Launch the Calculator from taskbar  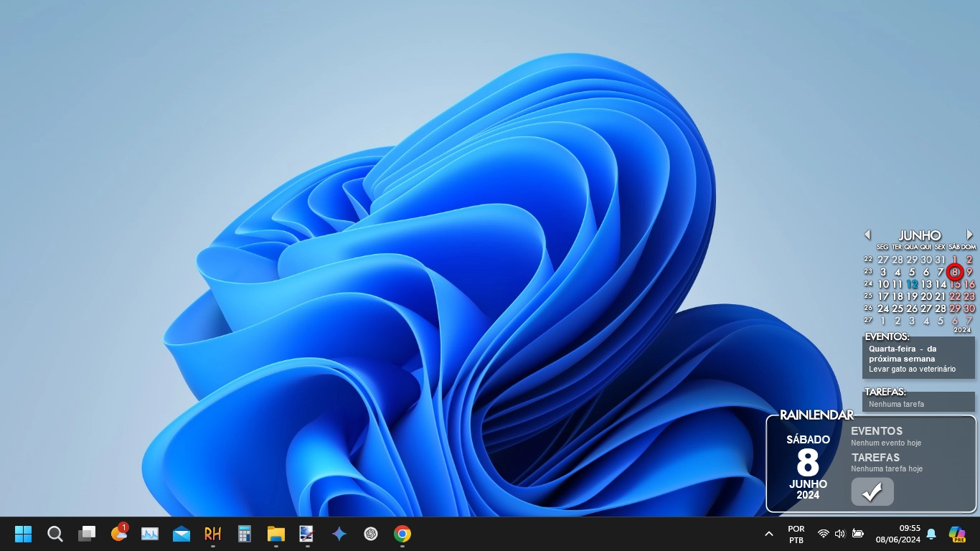point(245,534)
